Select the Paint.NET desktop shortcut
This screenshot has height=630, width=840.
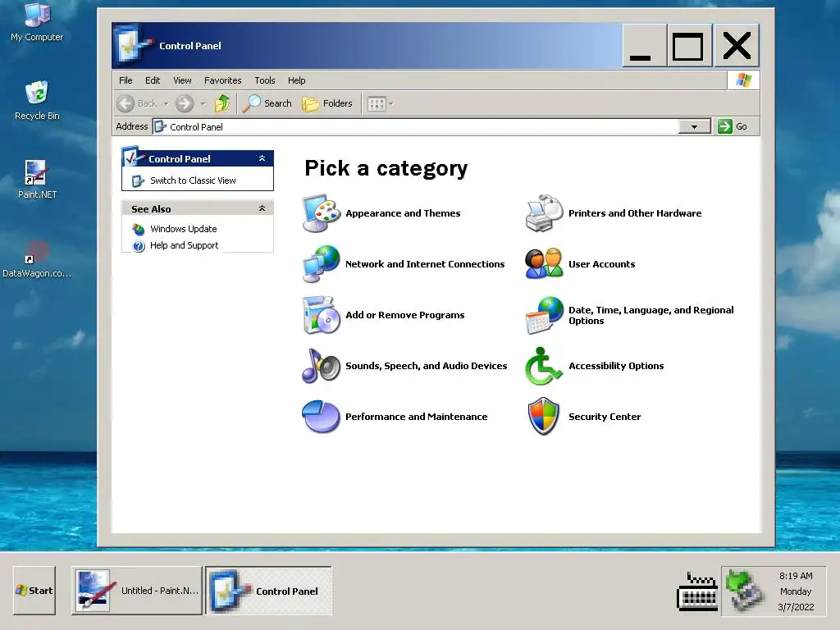point(37,180)
